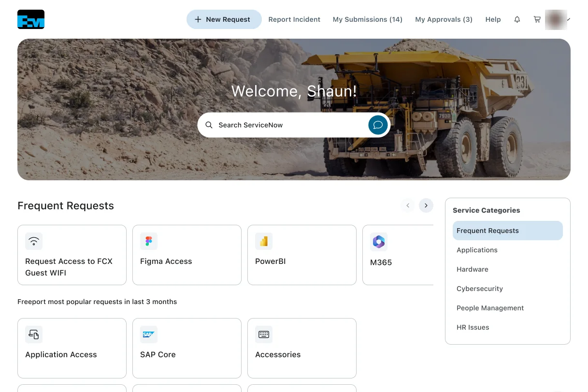Select Hardware service category
Screen dimensions: 588x392
pyautogui.click(x=508, y=269)
